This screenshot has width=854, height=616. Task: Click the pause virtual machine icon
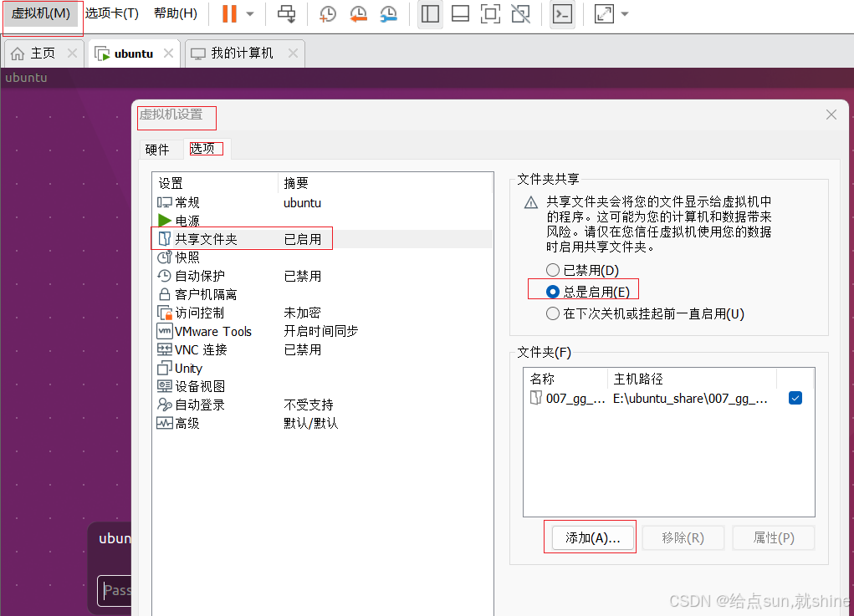(x=229, y=13)
